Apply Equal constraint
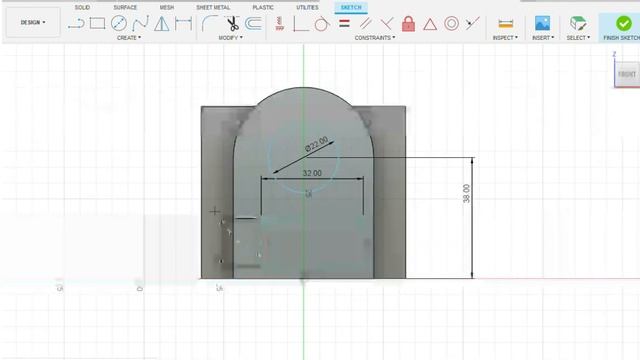This screenshot has width=640, height=360. pos(344,24)
